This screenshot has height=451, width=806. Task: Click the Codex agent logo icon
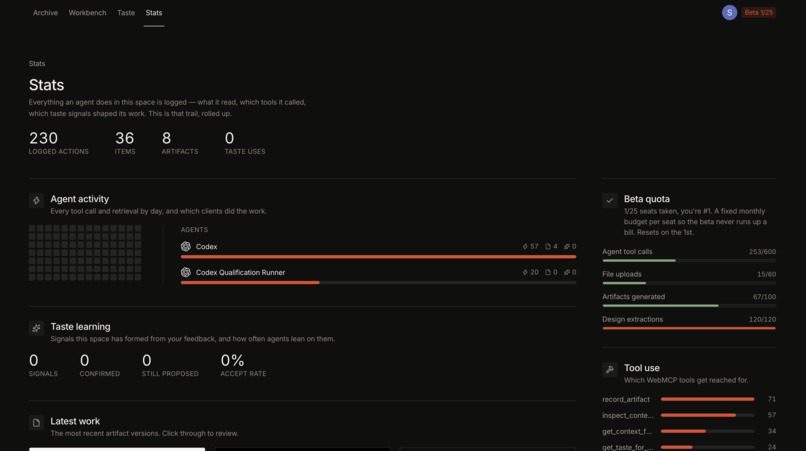pyautogui.click(x=186, y=246)
